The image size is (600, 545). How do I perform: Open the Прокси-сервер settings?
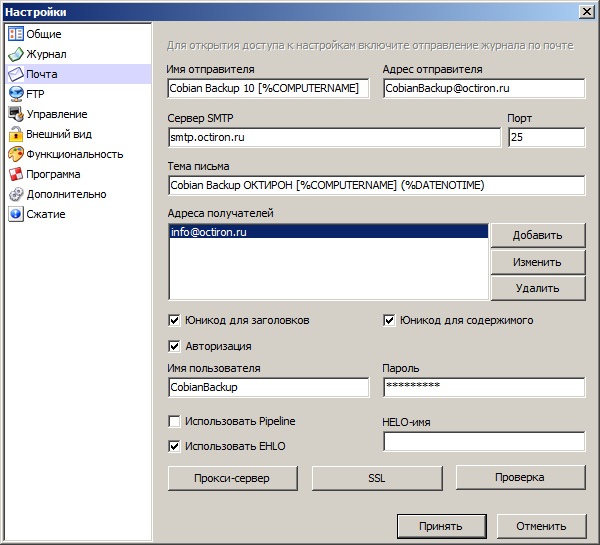point(232,478)
